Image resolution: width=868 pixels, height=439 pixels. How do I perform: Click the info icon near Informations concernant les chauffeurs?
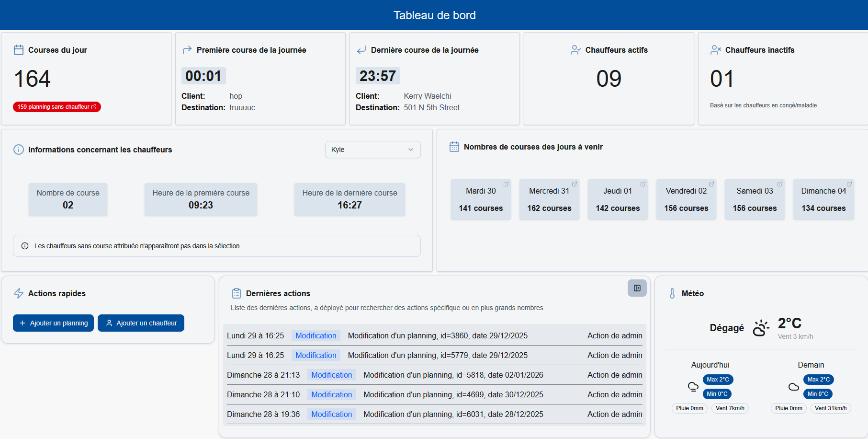pyautogui.click(x=18, y=150)
